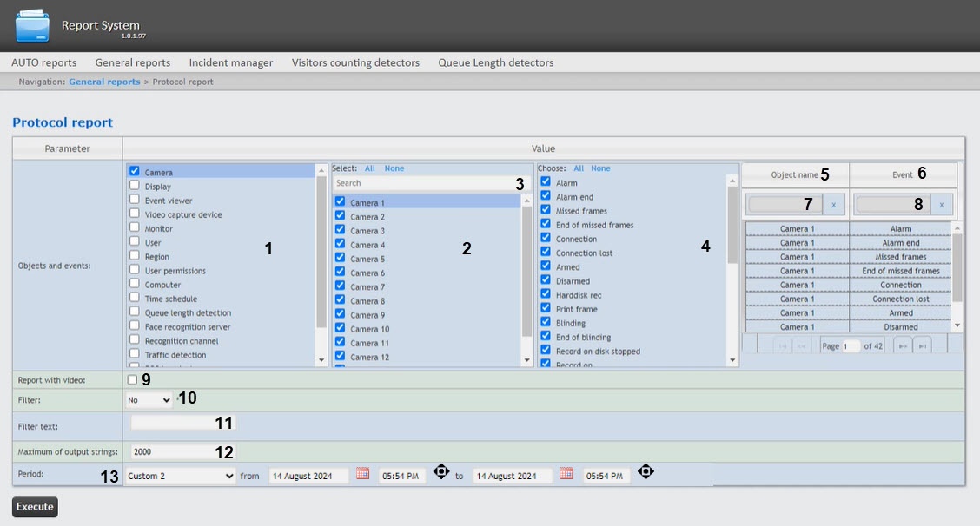Click the crosshair icon beside the to time
The height and width of the screenshot is (526, 980).
pos(645,471)
